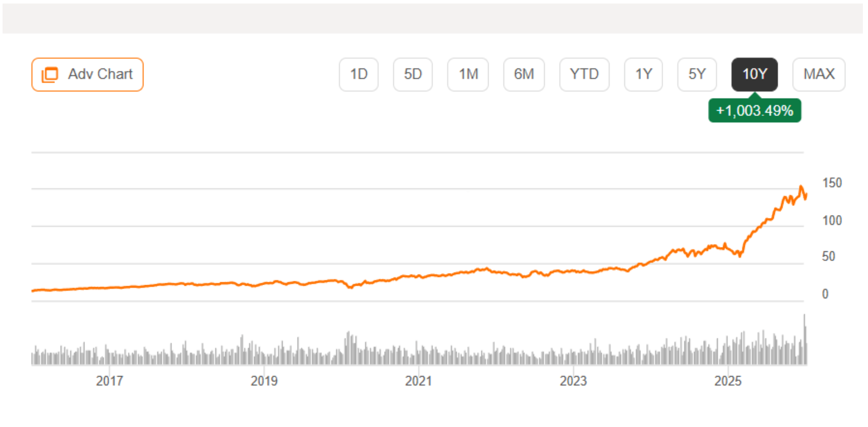Click the 150 y-axis price label

(x=832, y=183)
